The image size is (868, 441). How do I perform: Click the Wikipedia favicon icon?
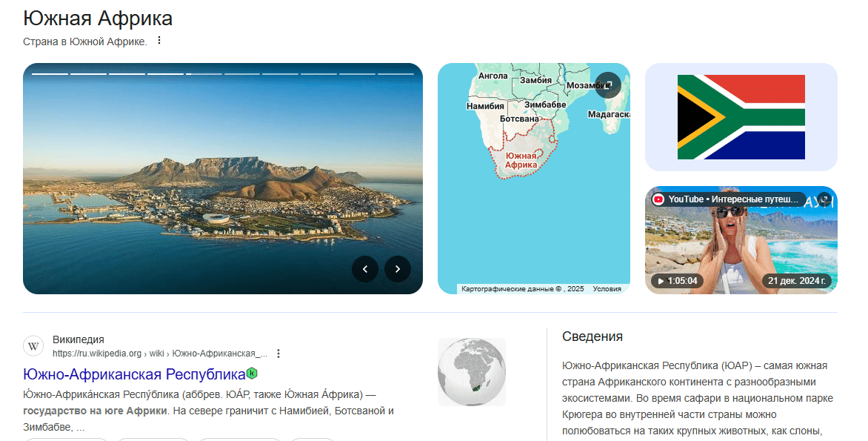point(34,346)
